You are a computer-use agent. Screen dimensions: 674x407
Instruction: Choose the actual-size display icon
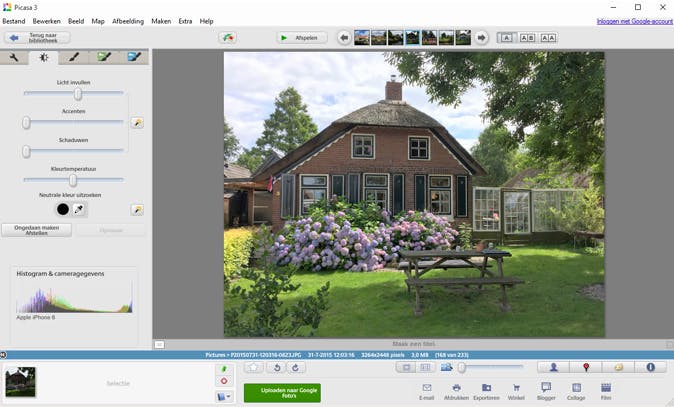click(x=425, y=367)
